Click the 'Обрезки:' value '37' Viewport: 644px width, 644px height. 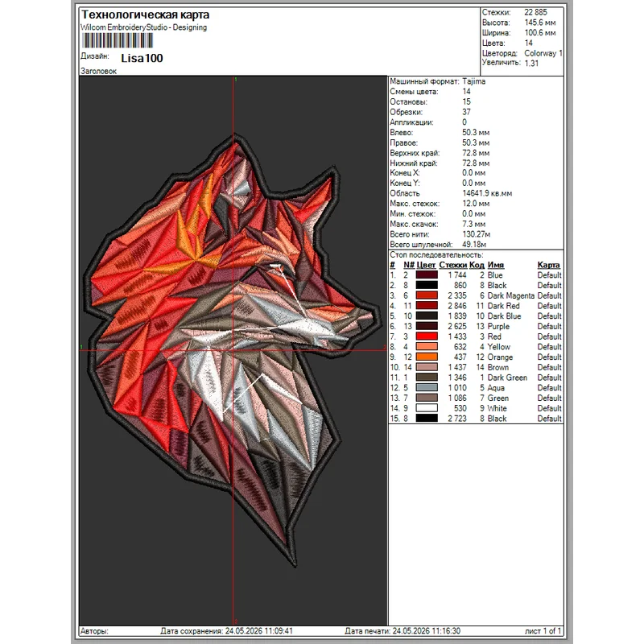(x=466, y=112)
